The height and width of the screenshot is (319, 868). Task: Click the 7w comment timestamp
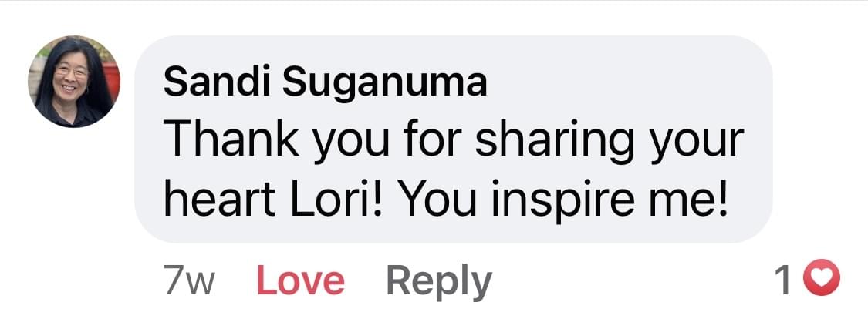(189, 280)
